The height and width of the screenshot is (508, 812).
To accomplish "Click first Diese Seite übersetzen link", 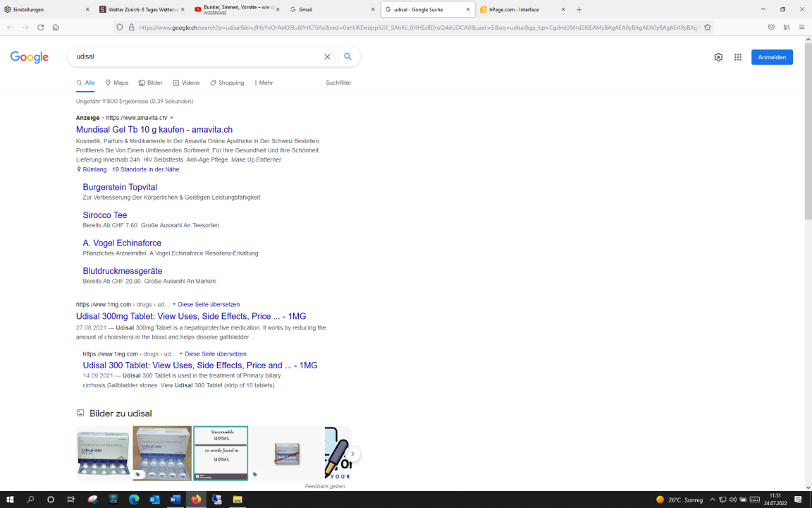I will tap(209, 304).
